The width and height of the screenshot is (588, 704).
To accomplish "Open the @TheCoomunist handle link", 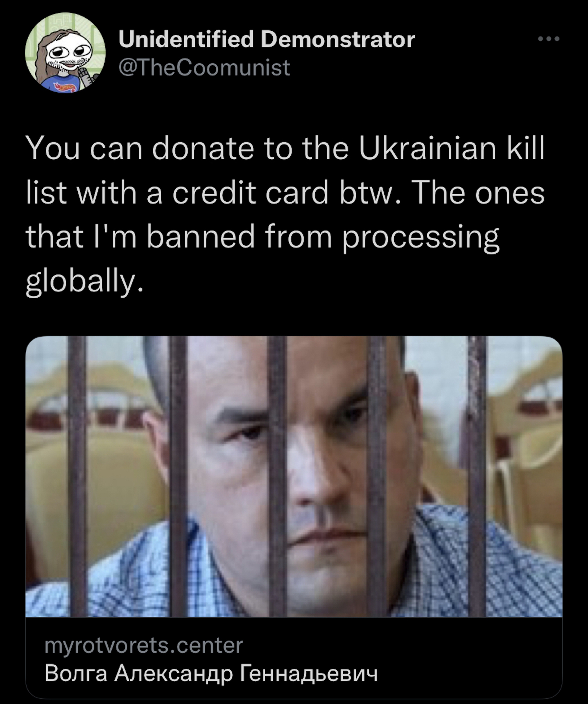I will point(204,68).
